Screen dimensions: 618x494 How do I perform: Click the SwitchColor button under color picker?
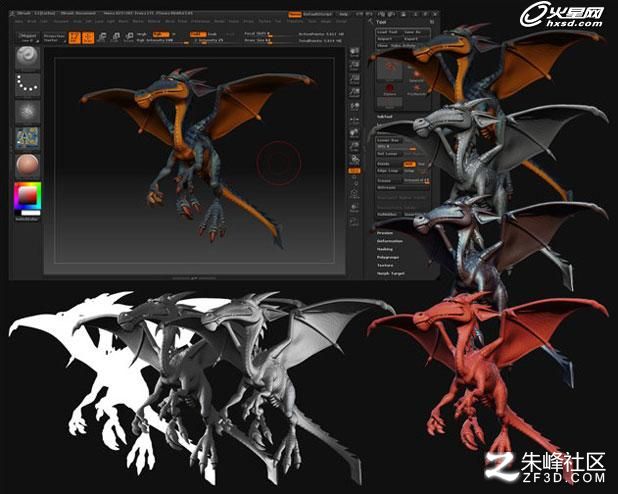tap(28, 218)
